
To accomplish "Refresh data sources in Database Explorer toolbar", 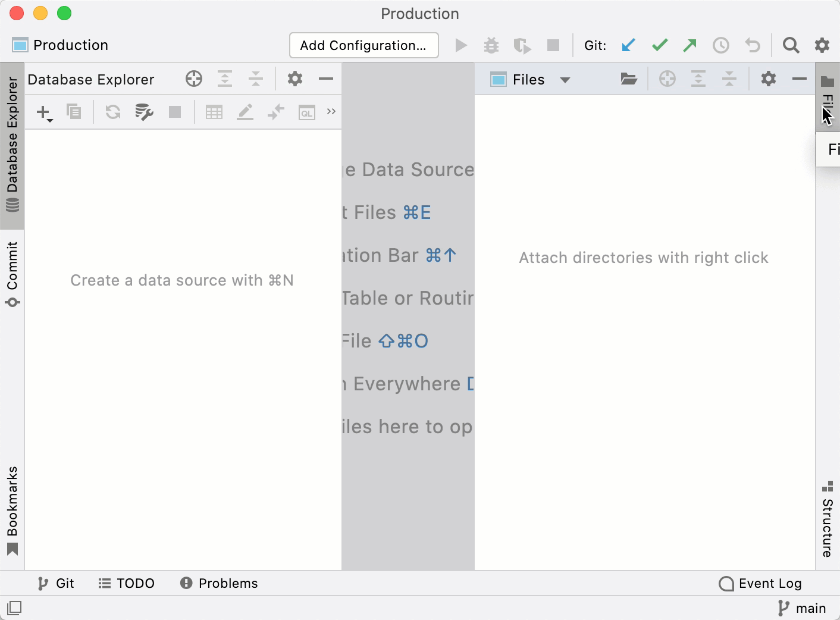I will point(112,112).
